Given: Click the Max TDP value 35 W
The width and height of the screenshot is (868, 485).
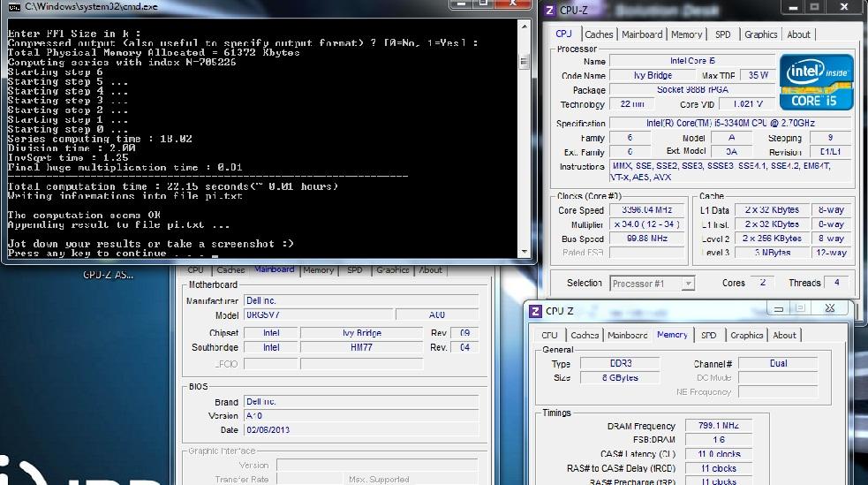Looking at the screenshot, I should coord(758,75).
